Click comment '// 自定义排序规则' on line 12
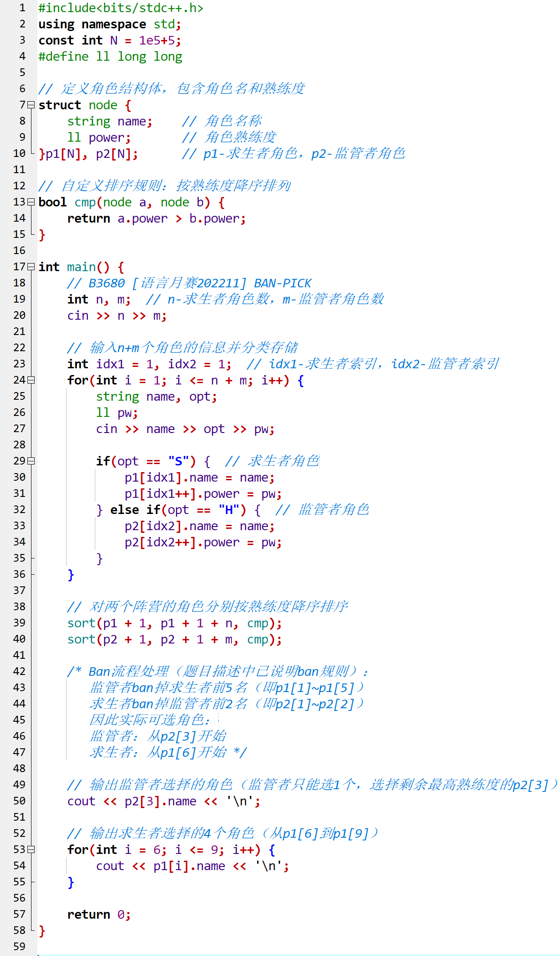This screenshot has height=956, width=560. 164,186
